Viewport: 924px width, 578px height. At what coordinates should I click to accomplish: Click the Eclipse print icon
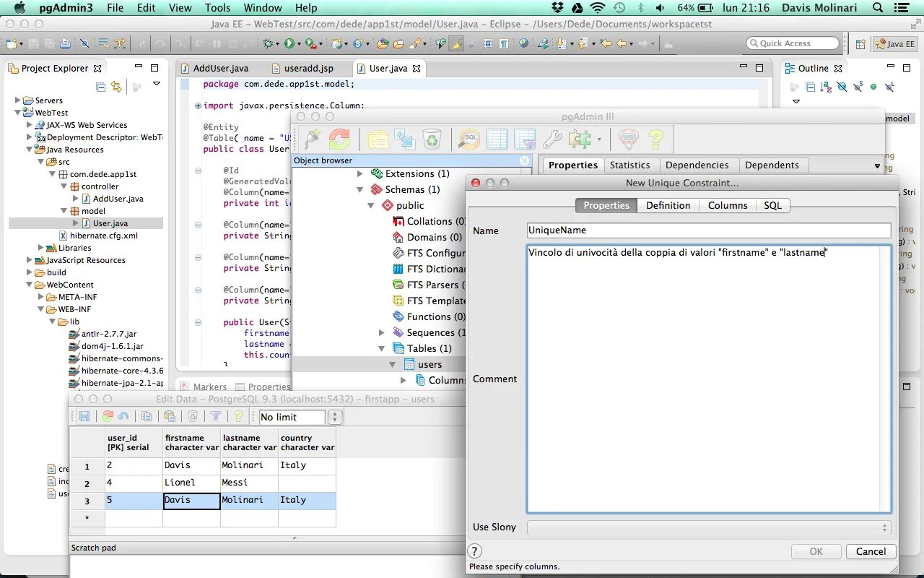65,43
